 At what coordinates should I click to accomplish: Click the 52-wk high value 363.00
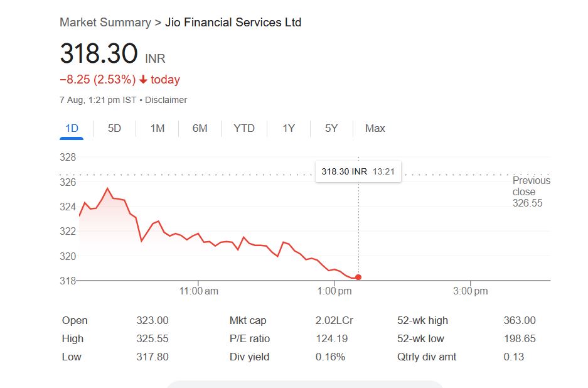(520, 321)
